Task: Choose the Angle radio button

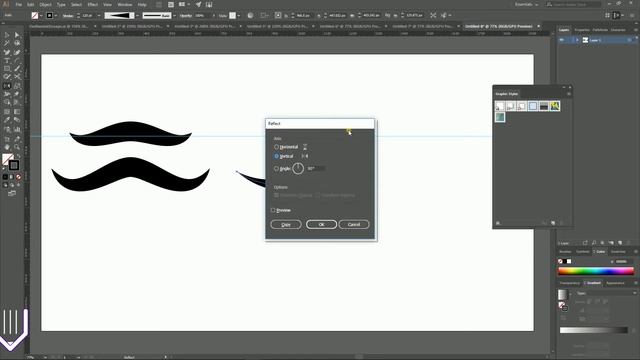Action: click(276, 169)
